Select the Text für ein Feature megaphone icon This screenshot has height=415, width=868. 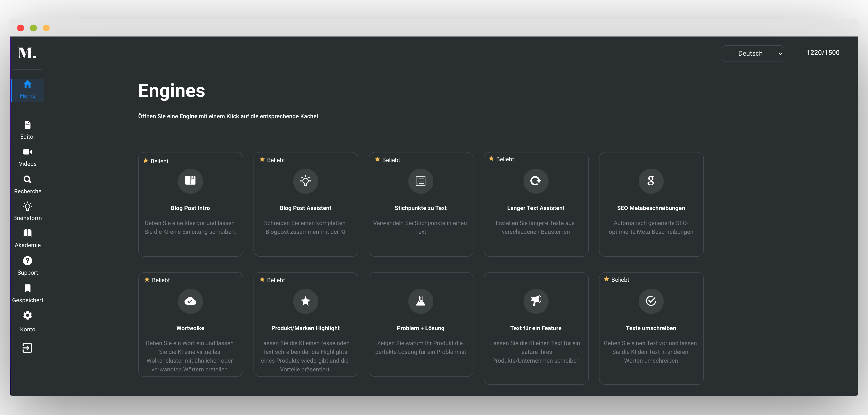coord(536,301)
